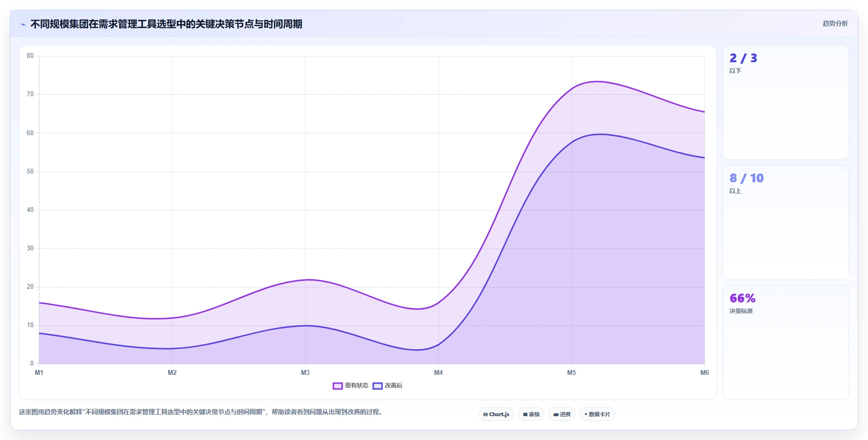Click the purple 原有状态 legend swatch
The height and width of the screenshot is (440, 868).
coord(338,386)
